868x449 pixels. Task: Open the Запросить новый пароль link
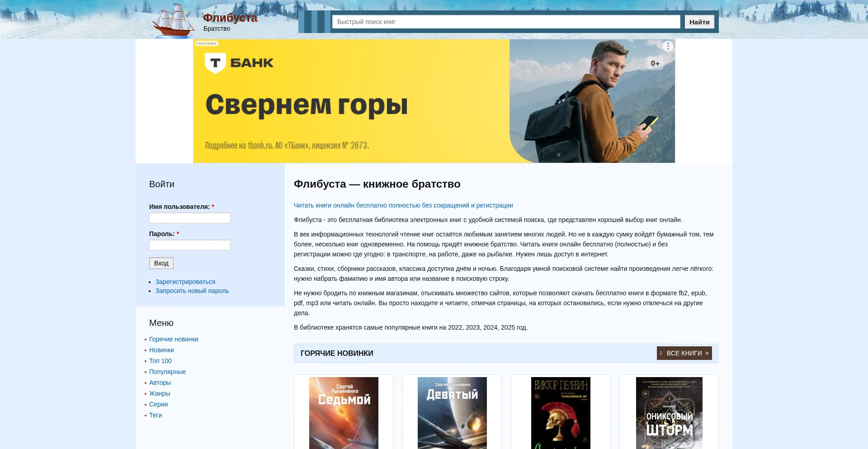[192, 291]
